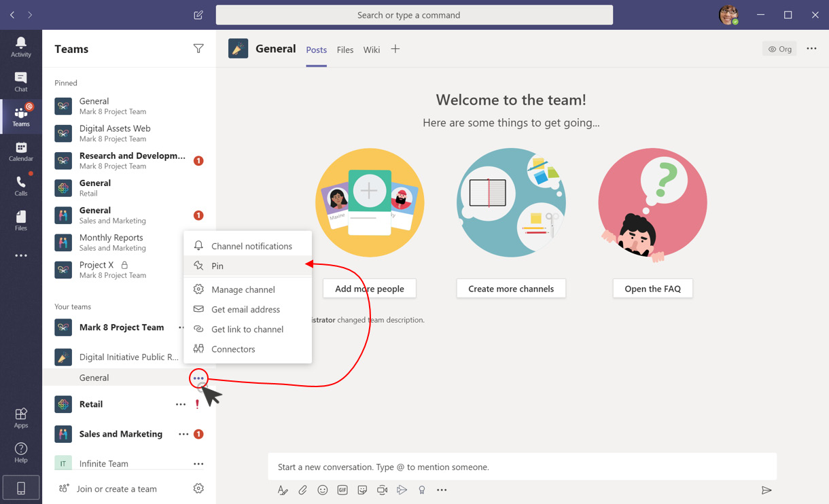
Task: Expand the Sales and Marketing team
Action: click(121, 434)
